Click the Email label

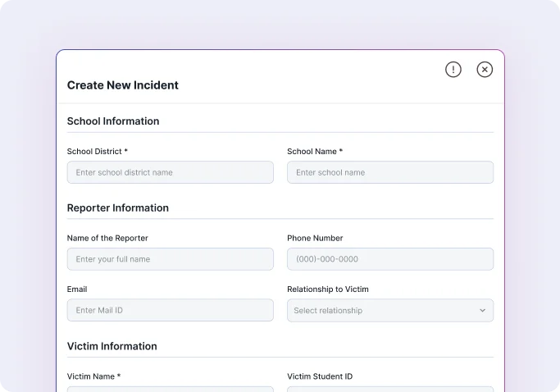point(77,289)
